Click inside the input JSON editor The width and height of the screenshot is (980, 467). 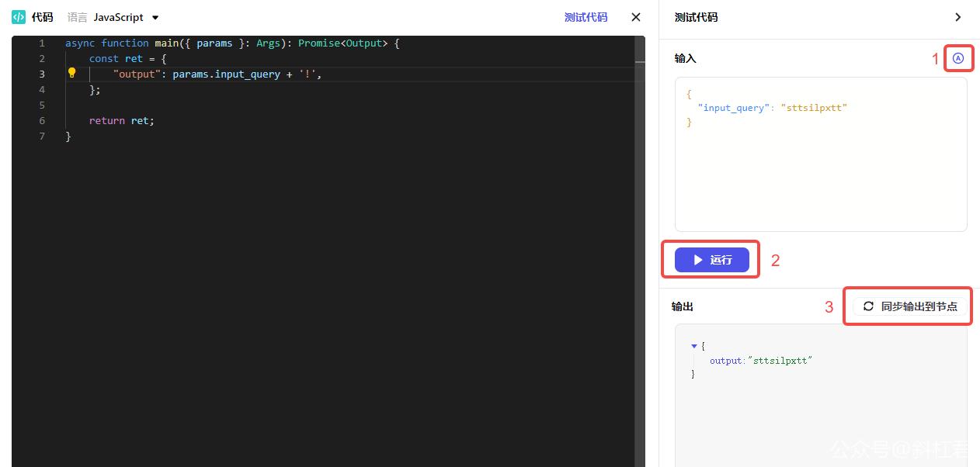pos(821,154)
